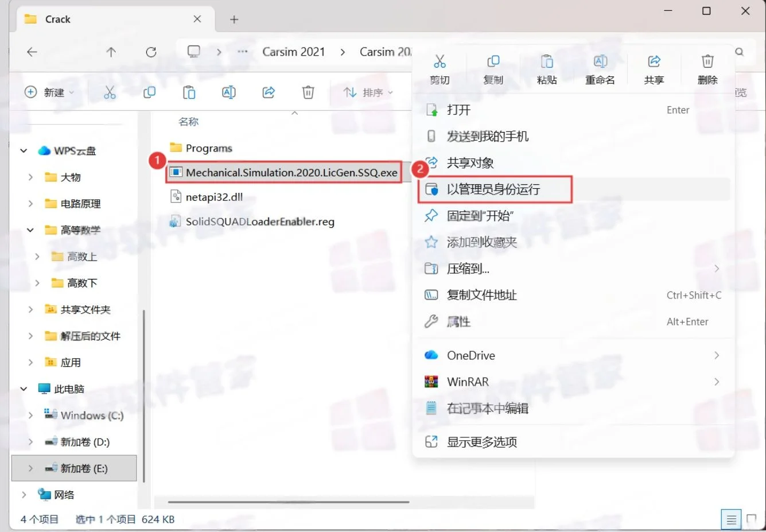
Task: Open the Sort (排序) dropdown
Action: (368, 92)
